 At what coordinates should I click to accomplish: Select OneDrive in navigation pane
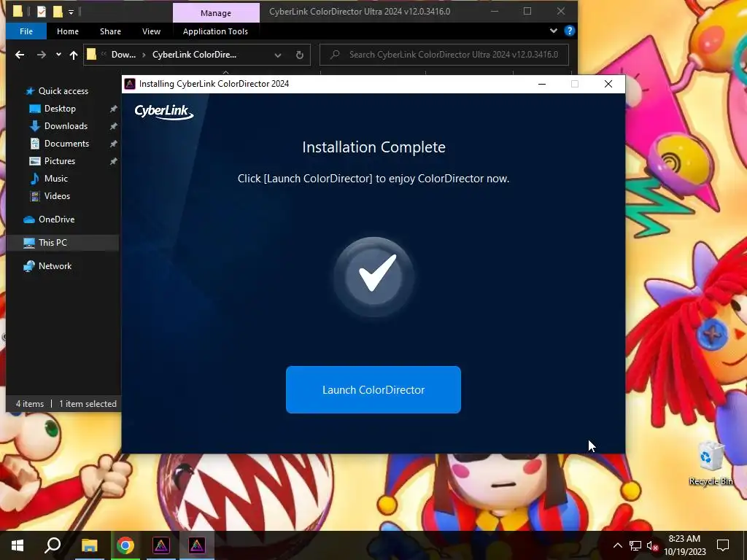(56, 219)
